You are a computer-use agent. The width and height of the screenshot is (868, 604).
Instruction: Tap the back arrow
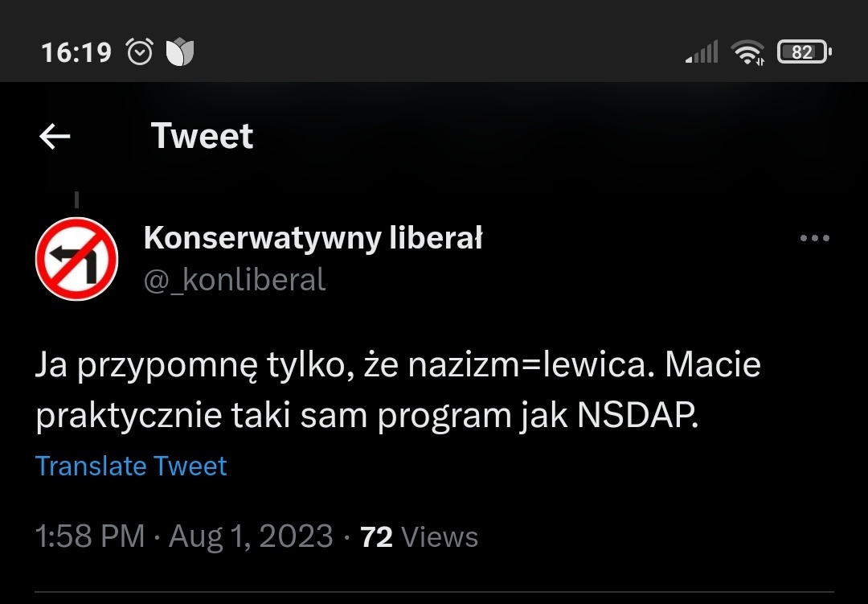click(x=55, y=138)
